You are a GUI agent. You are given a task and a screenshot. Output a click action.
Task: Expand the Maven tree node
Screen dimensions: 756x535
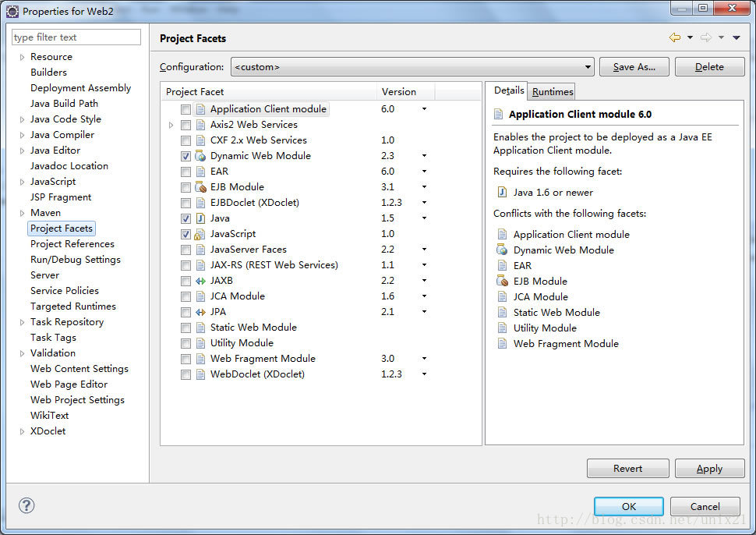[22, 213]
